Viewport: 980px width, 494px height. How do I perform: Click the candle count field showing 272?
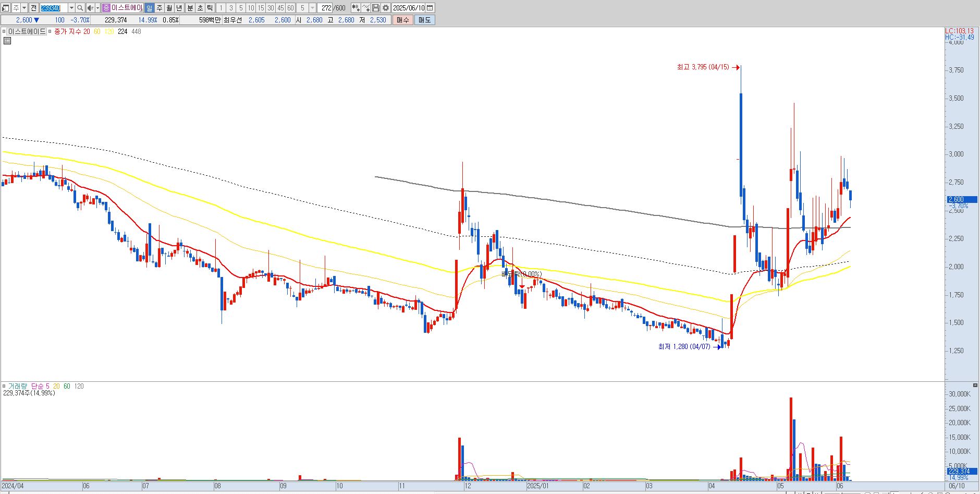[x=326, y=8]
